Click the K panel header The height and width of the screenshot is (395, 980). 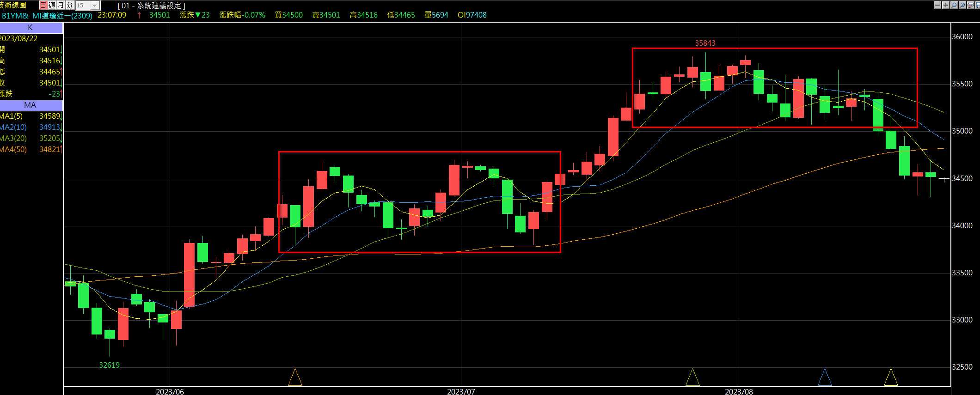point(31,28)
